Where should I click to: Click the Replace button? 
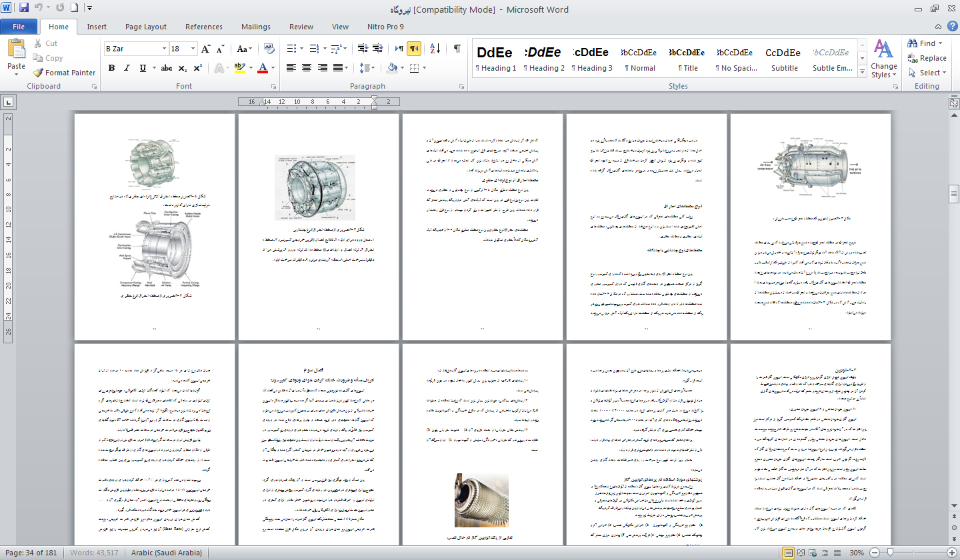tap(927, 58)
